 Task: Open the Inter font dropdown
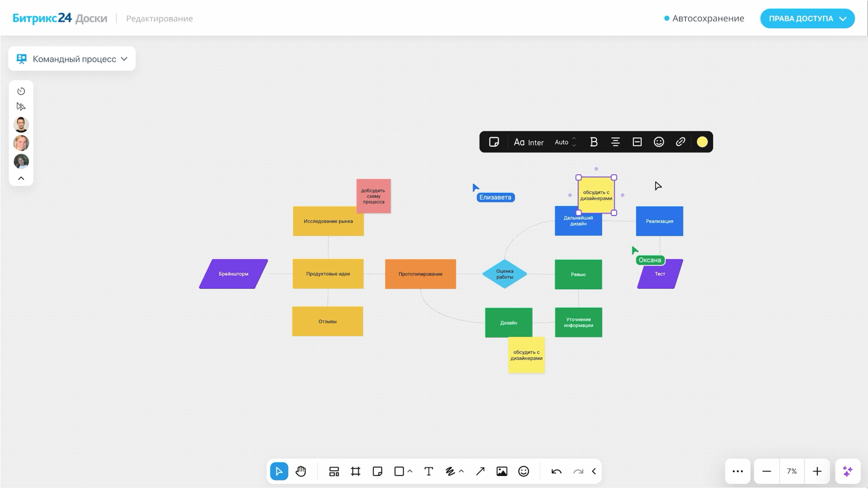[529, 142]
